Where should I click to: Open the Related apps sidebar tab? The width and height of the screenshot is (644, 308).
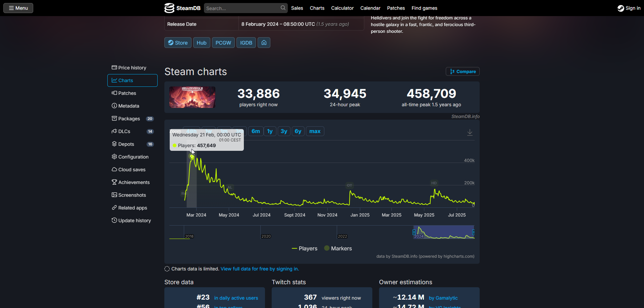(132, 208)
